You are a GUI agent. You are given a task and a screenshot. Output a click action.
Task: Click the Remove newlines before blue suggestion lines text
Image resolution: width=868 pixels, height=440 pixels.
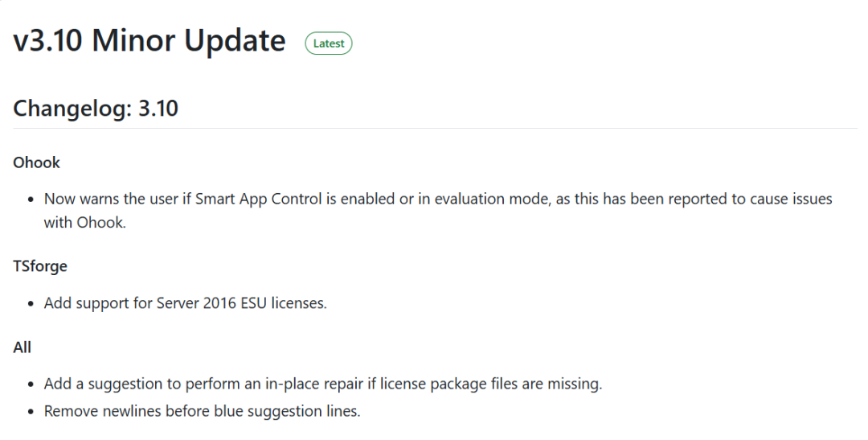202,411
